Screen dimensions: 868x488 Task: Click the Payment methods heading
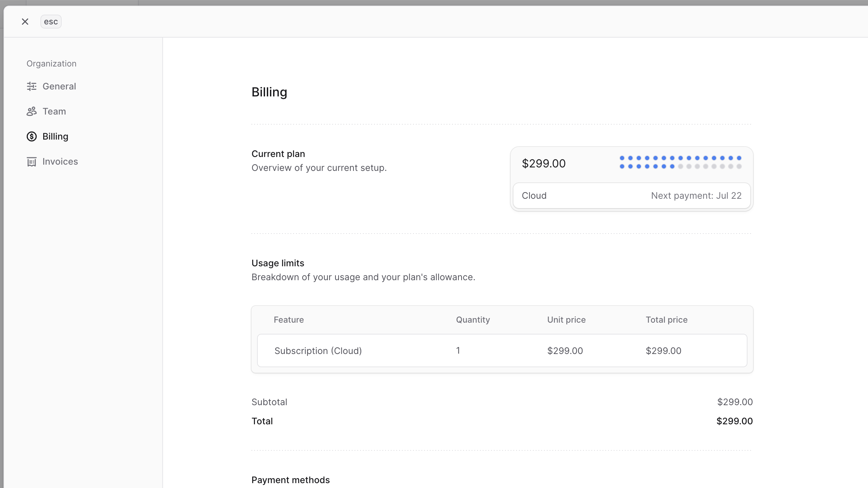pos(290,480)
